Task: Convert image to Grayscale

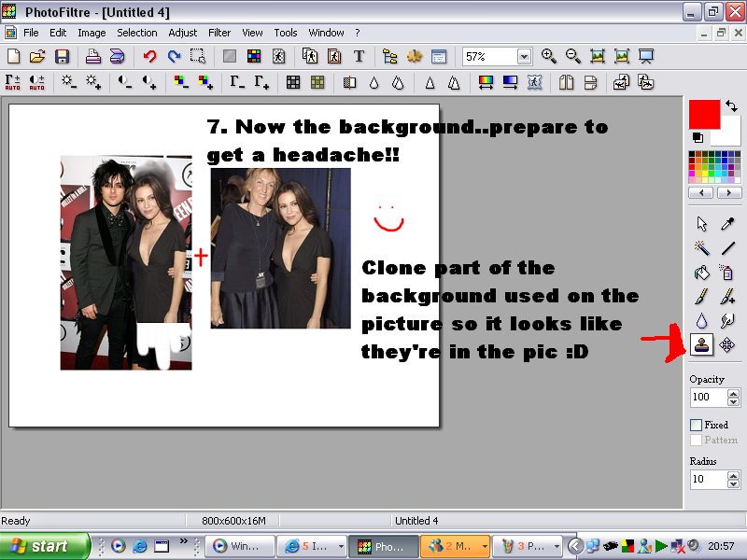Action: (x=292, y=82)
